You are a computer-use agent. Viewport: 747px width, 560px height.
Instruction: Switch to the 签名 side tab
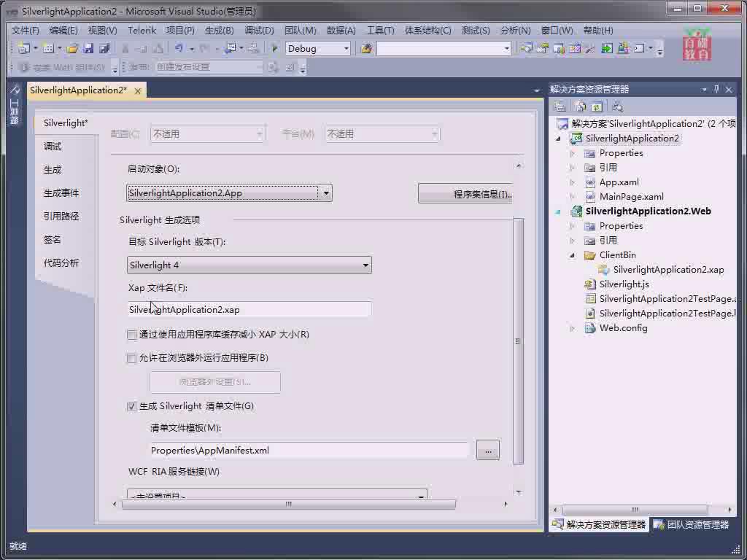point(53,239)
